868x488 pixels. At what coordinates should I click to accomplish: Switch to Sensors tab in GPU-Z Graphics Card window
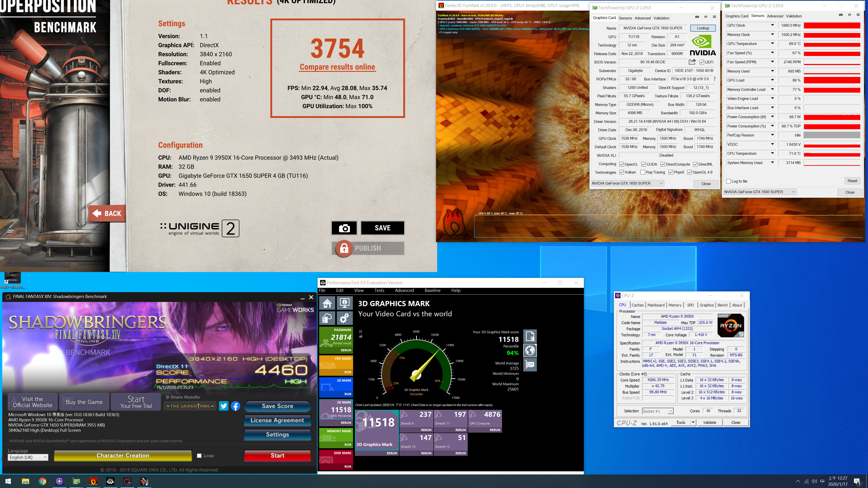625,18
